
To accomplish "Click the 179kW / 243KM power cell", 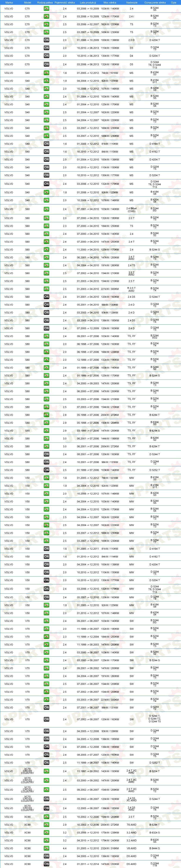I will pos(110,840).
